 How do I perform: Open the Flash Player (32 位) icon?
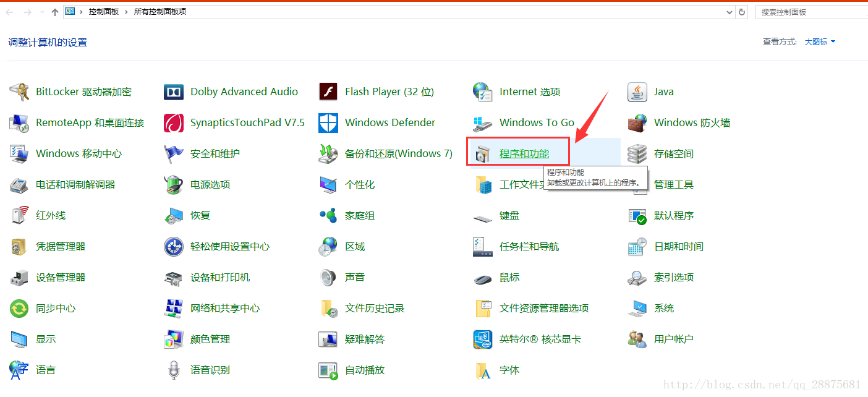pyautogui.click(x=328, y=92)
